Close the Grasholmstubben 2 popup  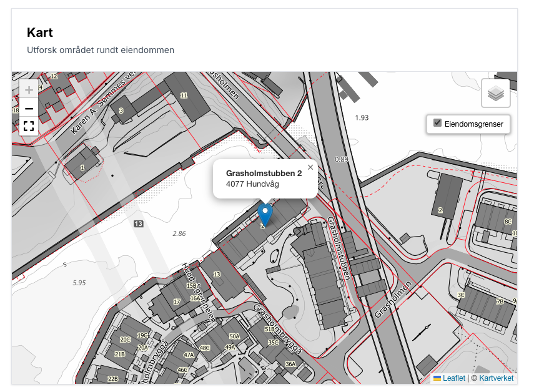310,167
